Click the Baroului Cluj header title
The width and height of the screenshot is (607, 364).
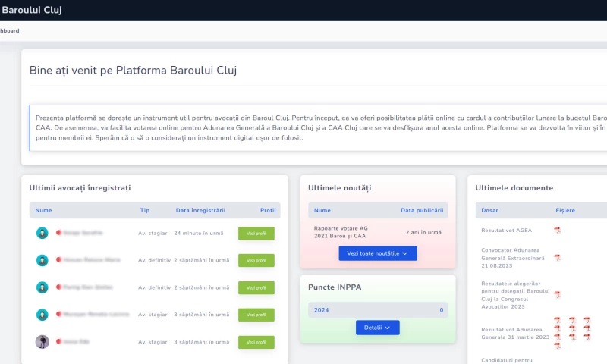(x=32, y=11)
